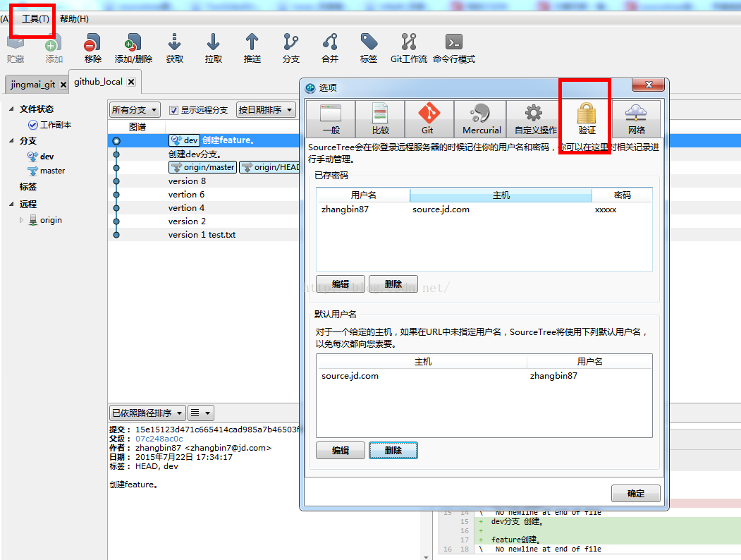Close the Options (选项) dialog
The height and width of the screenshot is (560, 741).
(x=648, y=85)
